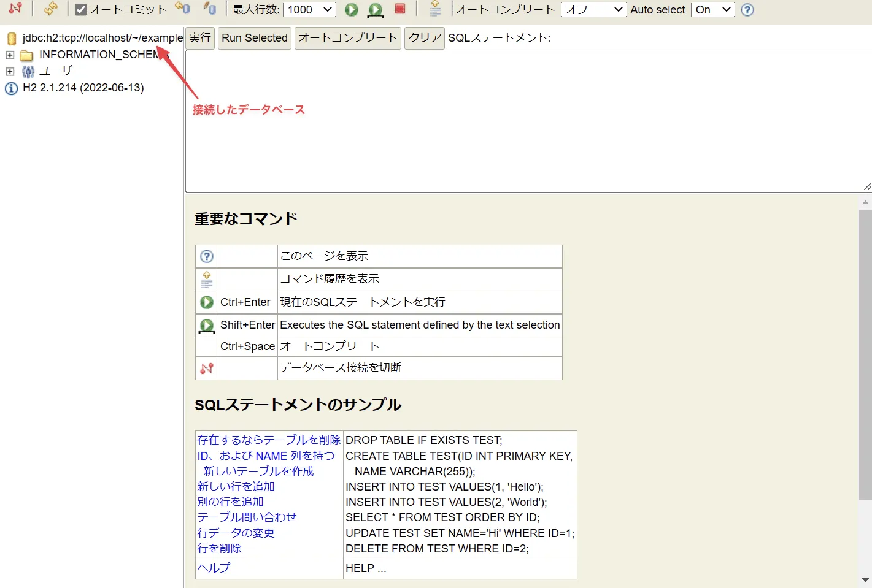Click the run selected statement toolbar icon
Screen dimensions: 872x588
coord(376,10)
